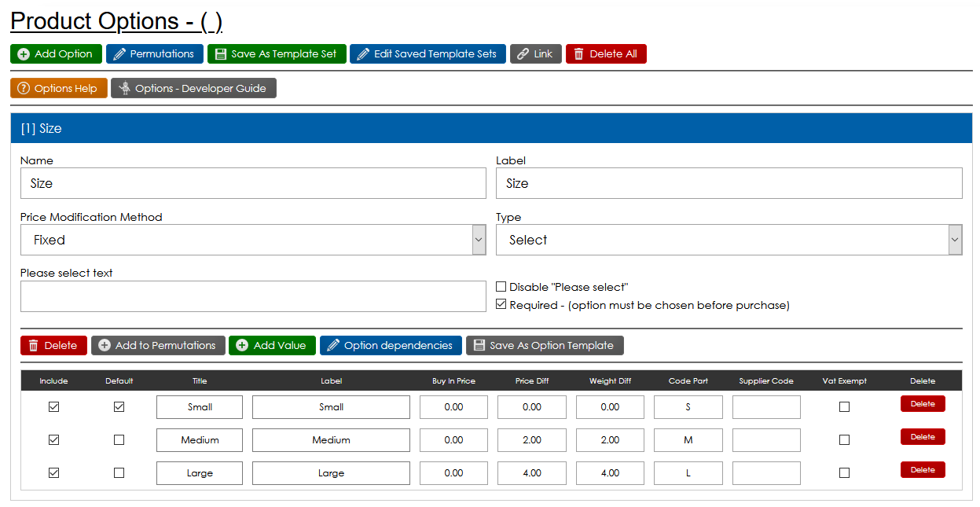The width and height of the screenshot is (980, 507).
Task: Open the Type dropdown showing Select
Action: pos(729,240)
